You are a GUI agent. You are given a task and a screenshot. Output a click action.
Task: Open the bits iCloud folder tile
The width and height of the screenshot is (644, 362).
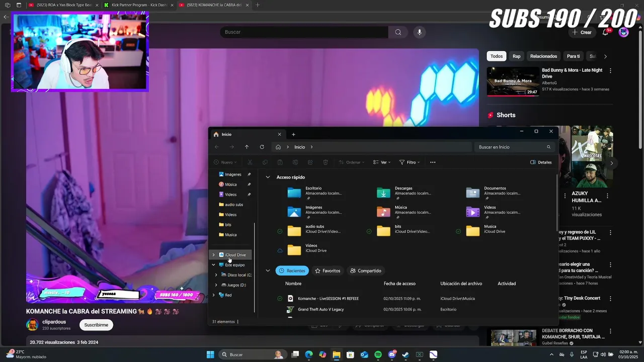point(405,231)
